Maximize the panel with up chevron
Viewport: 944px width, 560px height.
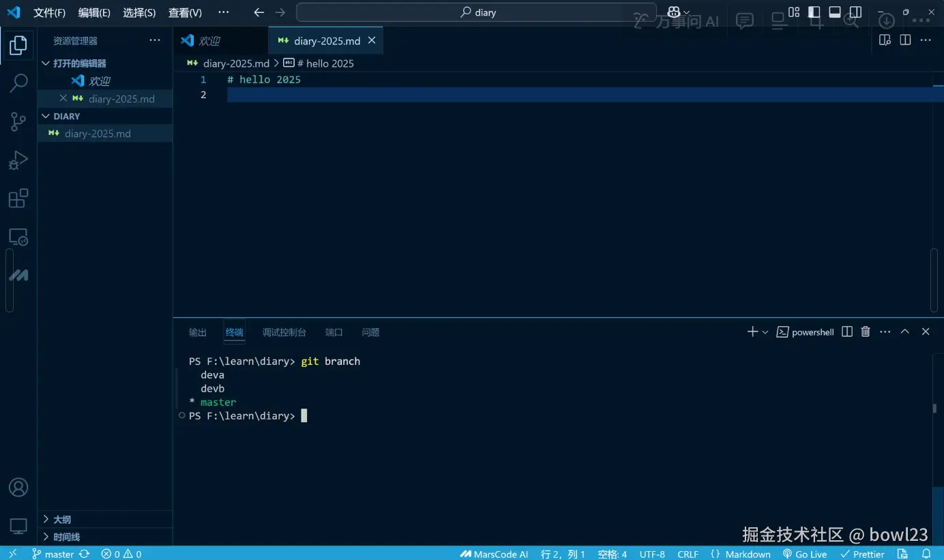(x=905, y=331)
